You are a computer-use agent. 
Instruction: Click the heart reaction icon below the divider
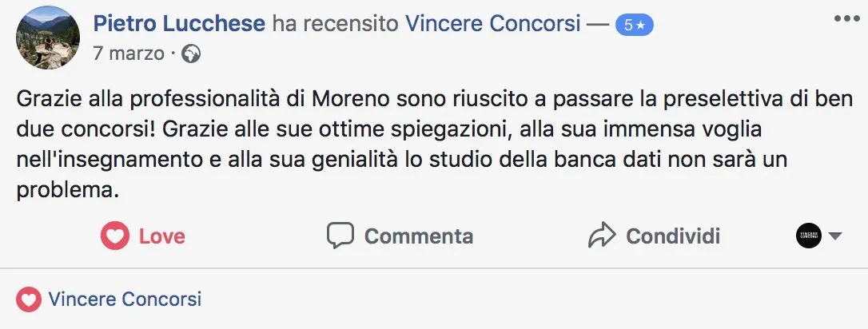click(28, 300)
